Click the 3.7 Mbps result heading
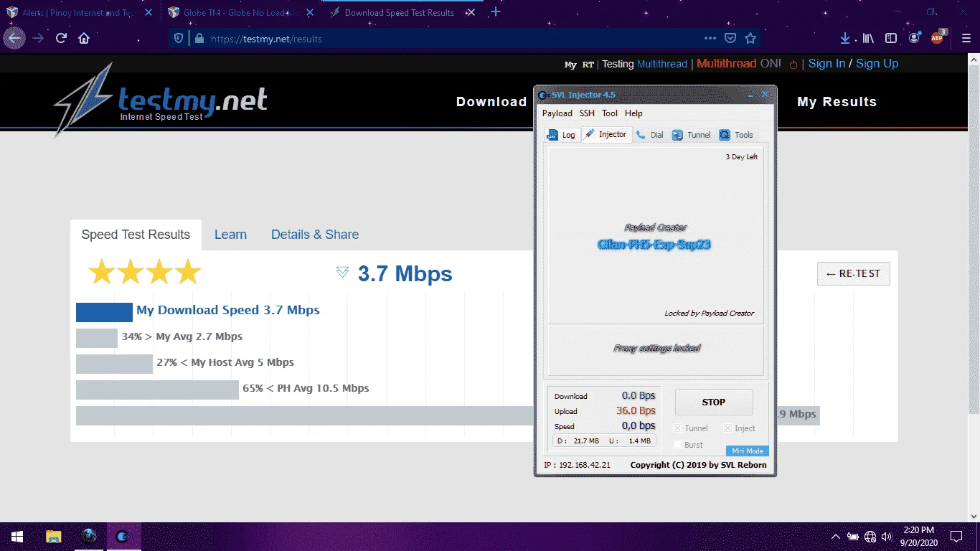 405,273
